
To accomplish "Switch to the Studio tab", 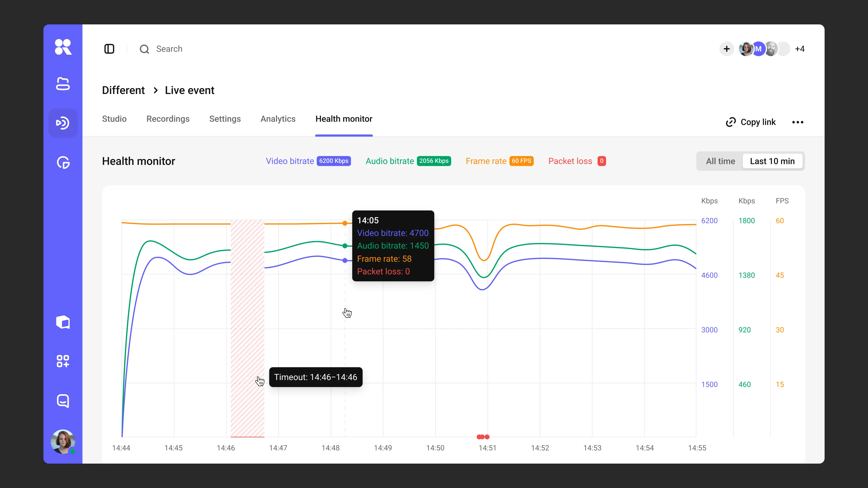I will click(114, 119).
